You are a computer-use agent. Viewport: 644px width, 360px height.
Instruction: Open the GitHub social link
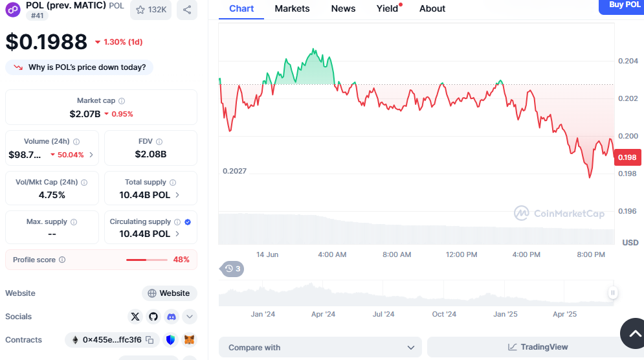pos(153,317)
